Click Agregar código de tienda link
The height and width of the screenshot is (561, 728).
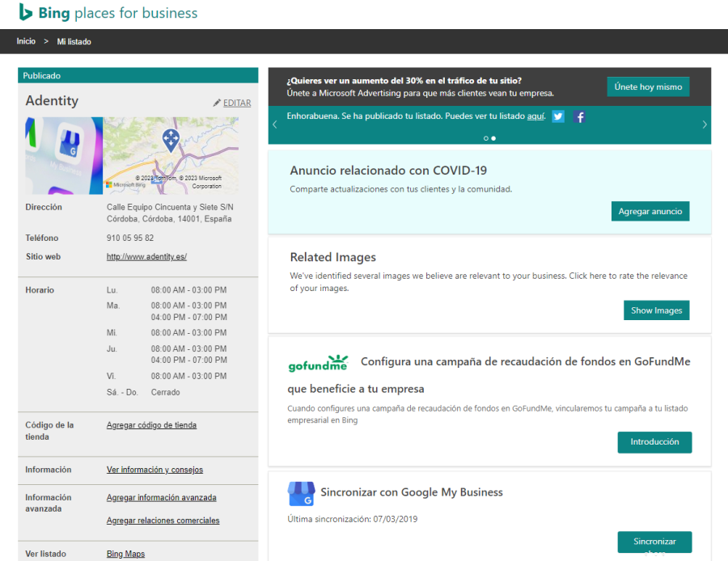coord(151,425)
